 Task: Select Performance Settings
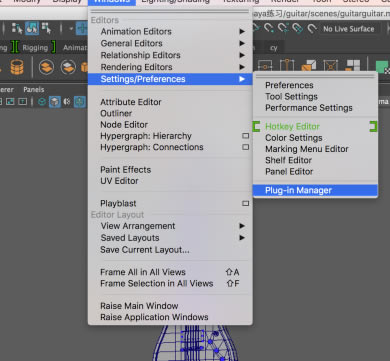click(x=315, y=108)
